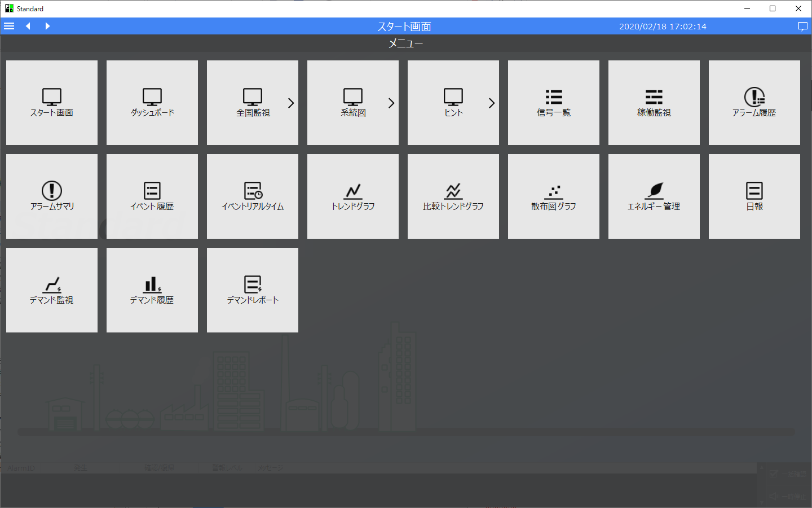Open the ヒント tile
812x508 pixels.
click(453, 103)
